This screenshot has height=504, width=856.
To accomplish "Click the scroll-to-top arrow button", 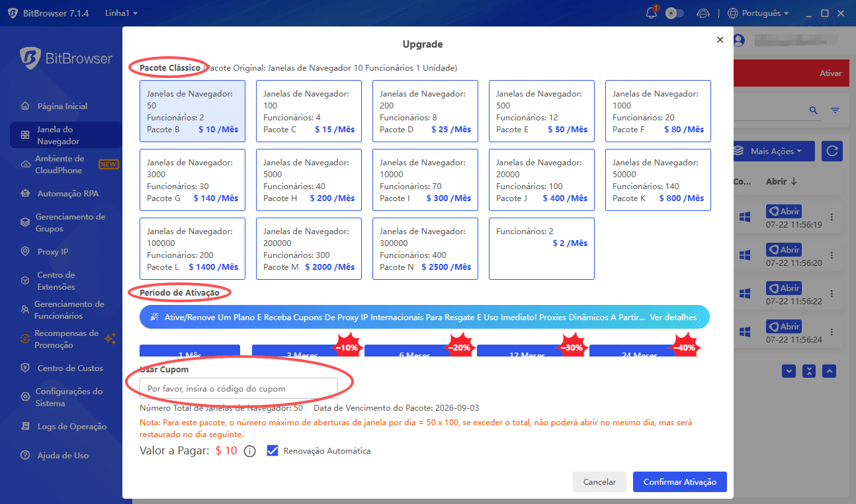I will [830, 371].
